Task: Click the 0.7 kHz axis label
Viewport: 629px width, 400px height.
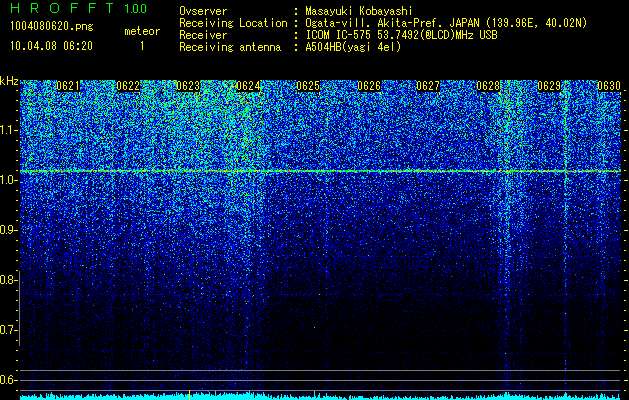Action: (x=8, y=330)
